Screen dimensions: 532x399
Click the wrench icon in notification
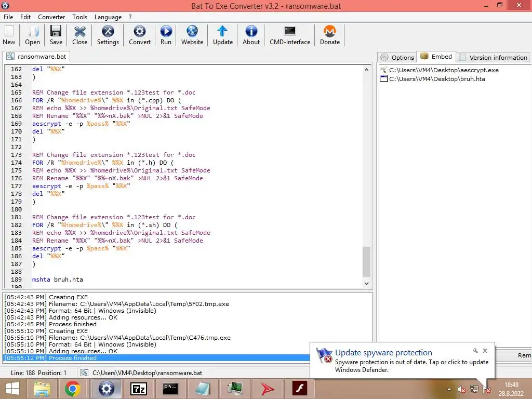[475, 351]
